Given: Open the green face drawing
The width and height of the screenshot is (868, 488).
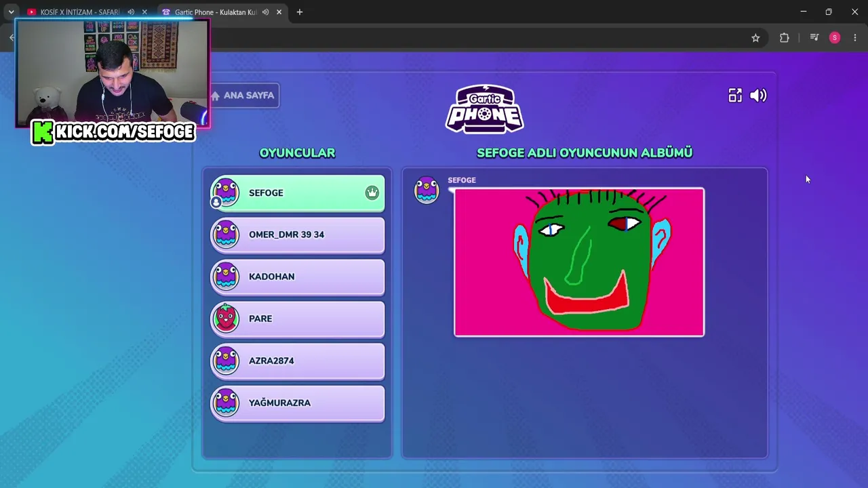Looking at the screenshot, I should (579, 262).
